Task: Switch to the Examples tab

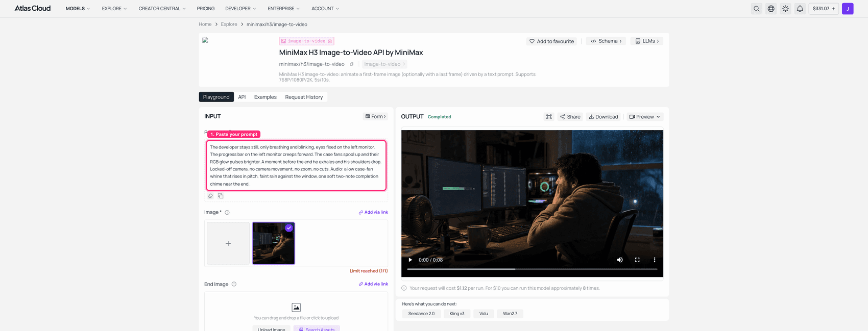Action: [x=266, y=97]
